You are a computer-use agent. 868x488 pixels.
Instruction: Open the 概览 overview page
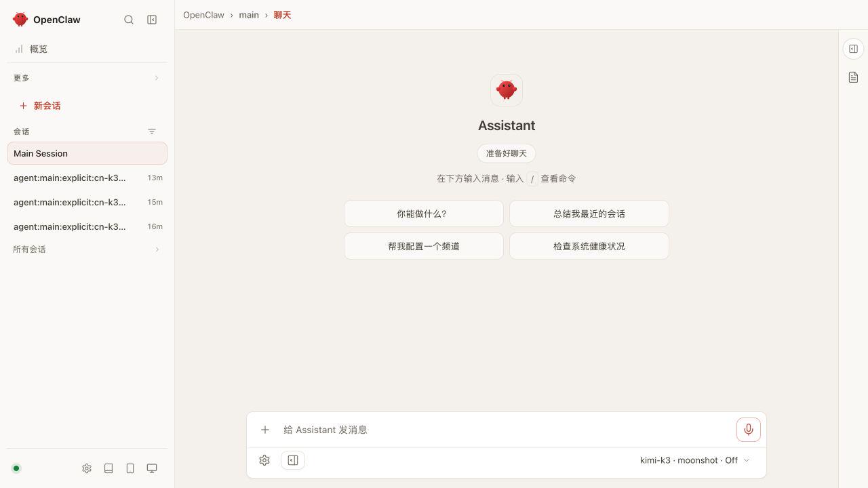pyautogui.click(x=87, y=49)
